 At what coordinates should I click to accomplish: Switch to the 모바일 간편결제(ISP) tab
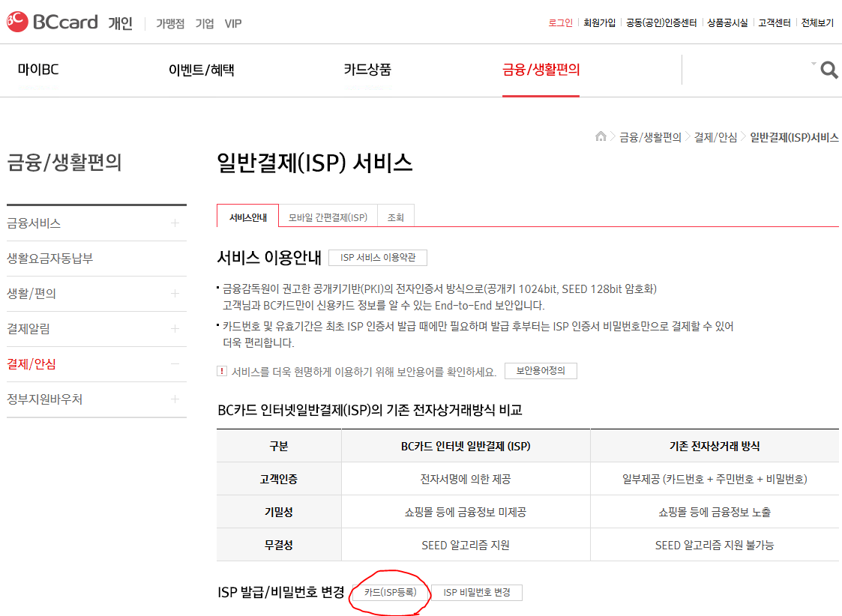pos(328,216)
